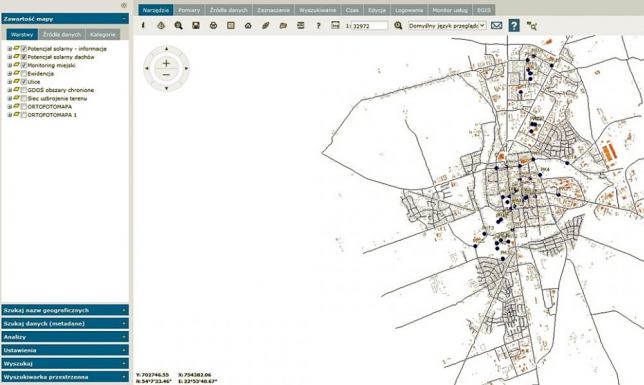Image resolution: width=644 pixels, height=385 pixels.
Task: Open Szukaj danych (metadane) panel header
Action: point(65,323)
